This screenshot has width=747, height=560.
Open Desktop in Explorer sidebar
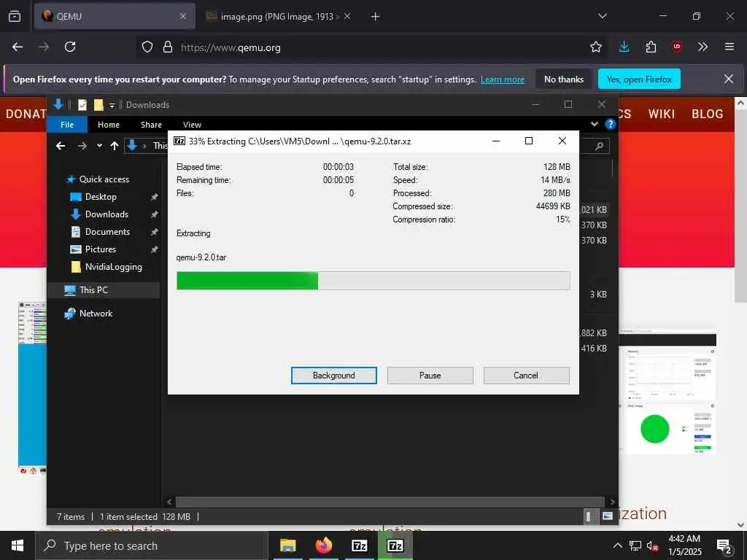point(101,197)
